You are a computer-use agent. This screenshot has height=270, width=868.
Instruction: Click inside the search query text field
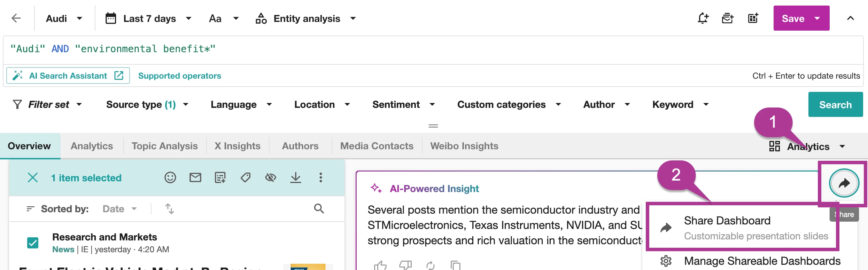coord(418,49)
